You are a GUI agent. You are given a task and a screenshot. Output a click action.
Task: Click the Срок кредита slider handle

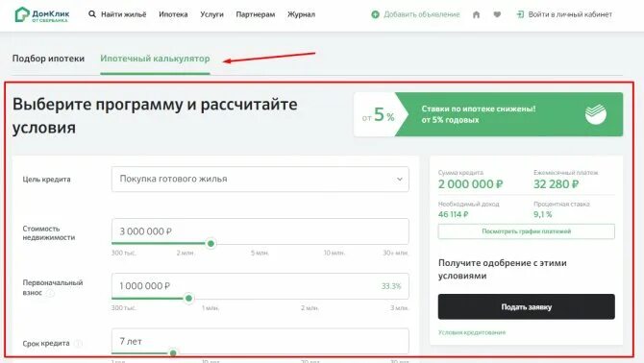coord(173,352)
